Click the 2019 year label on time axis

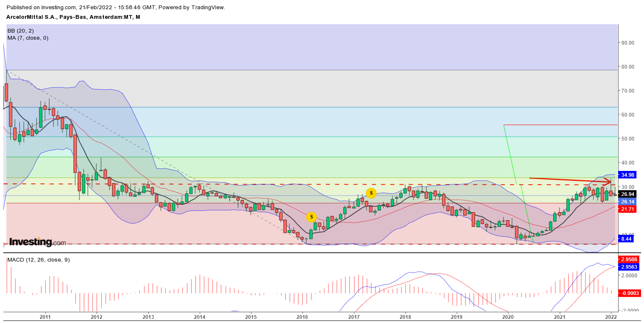tap(457, 317)
